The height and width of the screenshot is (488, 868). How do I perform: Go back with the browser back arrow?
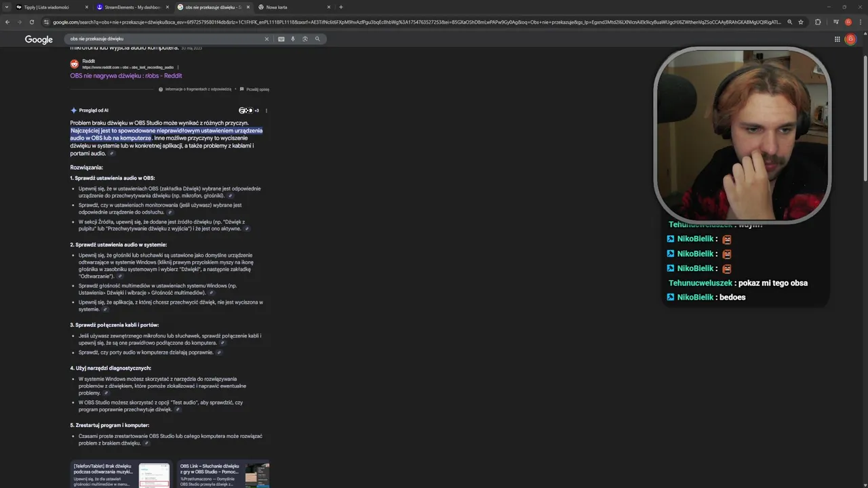(7, 22)
